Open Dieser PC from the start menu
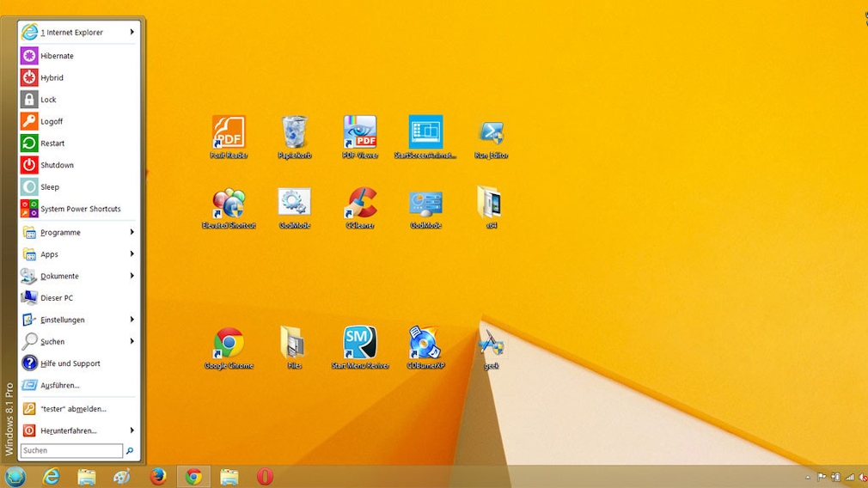Image resolution: width=868 pixels, height=488 pixels. pyautogui.click(x=78, y=297)
